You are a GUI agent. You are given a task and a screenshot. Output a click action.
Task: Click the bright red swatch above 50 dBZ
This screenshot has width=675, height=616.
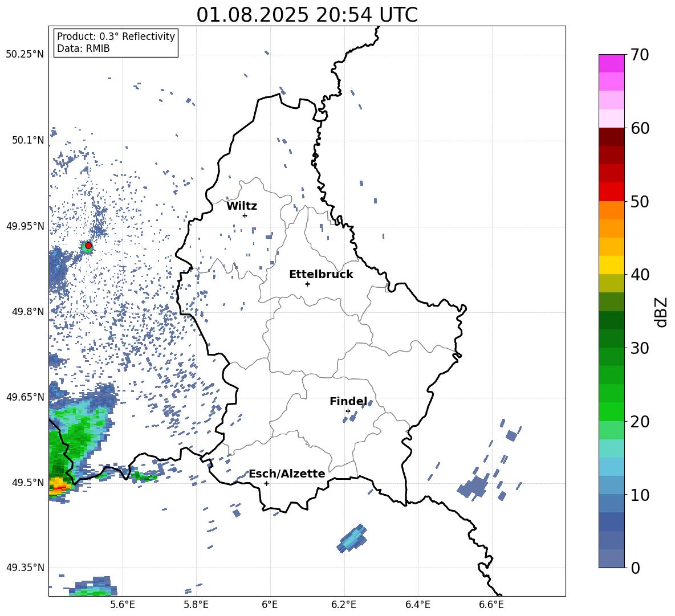[612, 192]
